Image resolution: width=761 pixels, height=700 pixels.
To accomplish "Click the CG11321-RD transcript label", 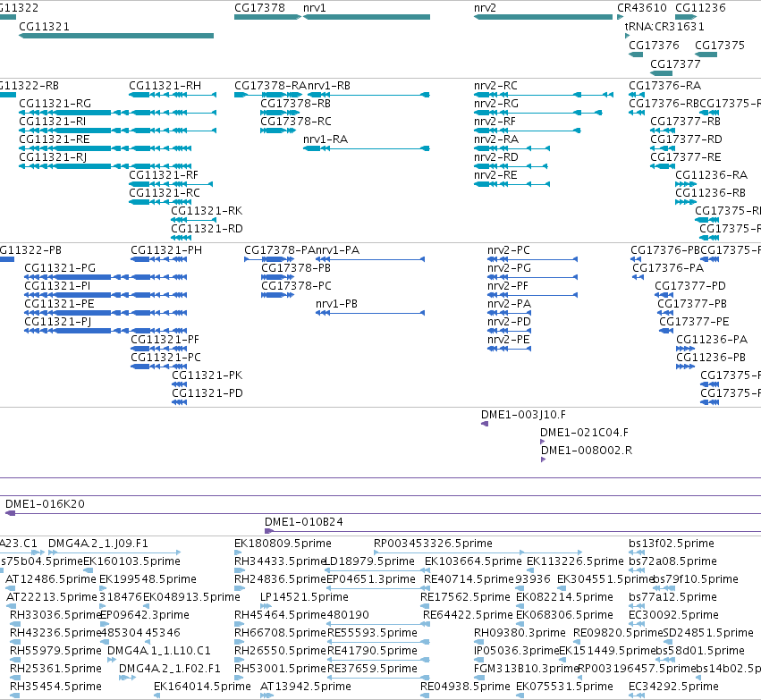I will tap(207, 229).
